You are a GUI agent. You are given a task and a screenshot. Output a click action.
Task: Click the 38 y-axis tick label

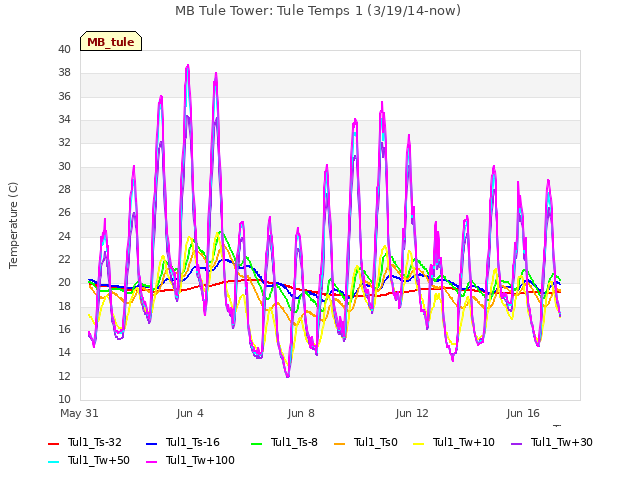click(64, 73)
